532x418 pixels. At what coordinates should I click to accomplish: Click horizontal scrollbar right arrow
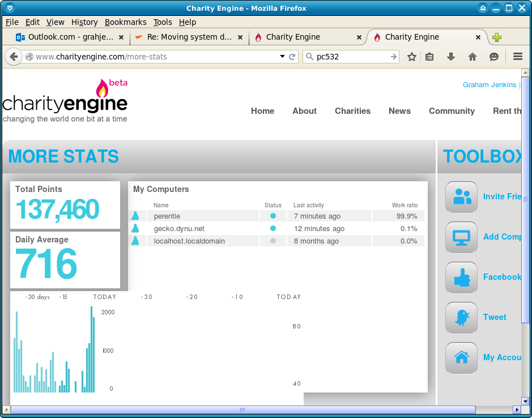(517, 410)
